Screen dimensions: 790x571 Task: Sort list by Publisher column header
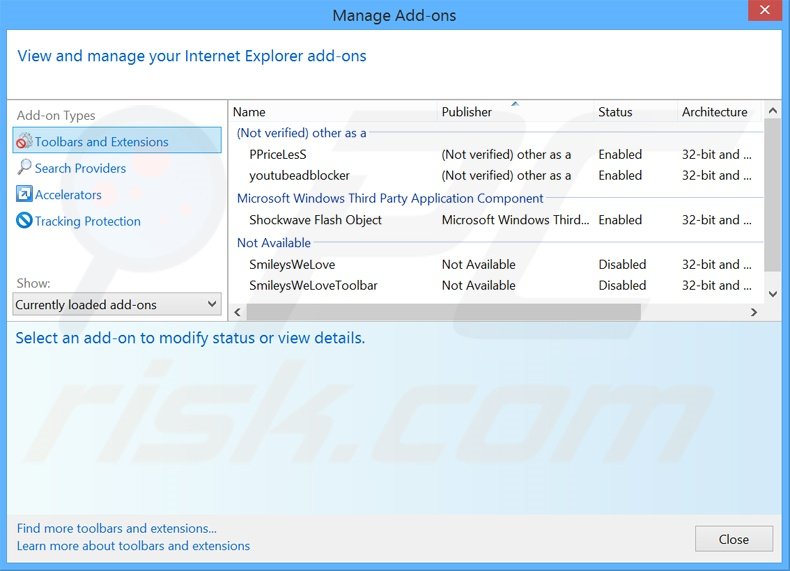point(515,112)
